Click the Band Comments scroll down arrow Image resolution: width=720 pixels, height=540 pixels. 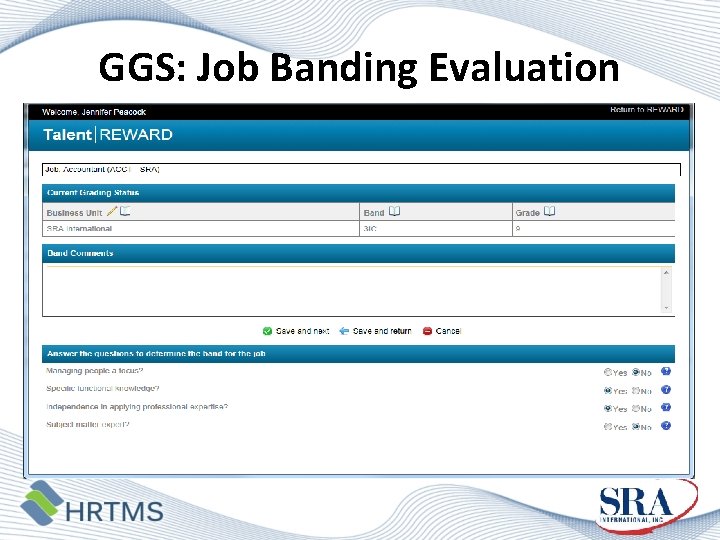666,308
